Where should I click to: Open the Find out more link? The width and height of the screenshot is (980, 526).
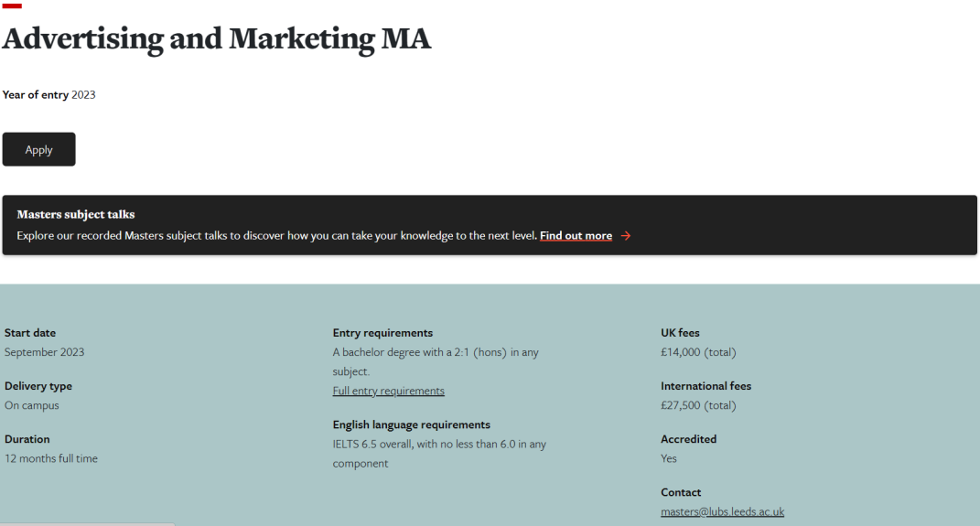pos(576,236)
